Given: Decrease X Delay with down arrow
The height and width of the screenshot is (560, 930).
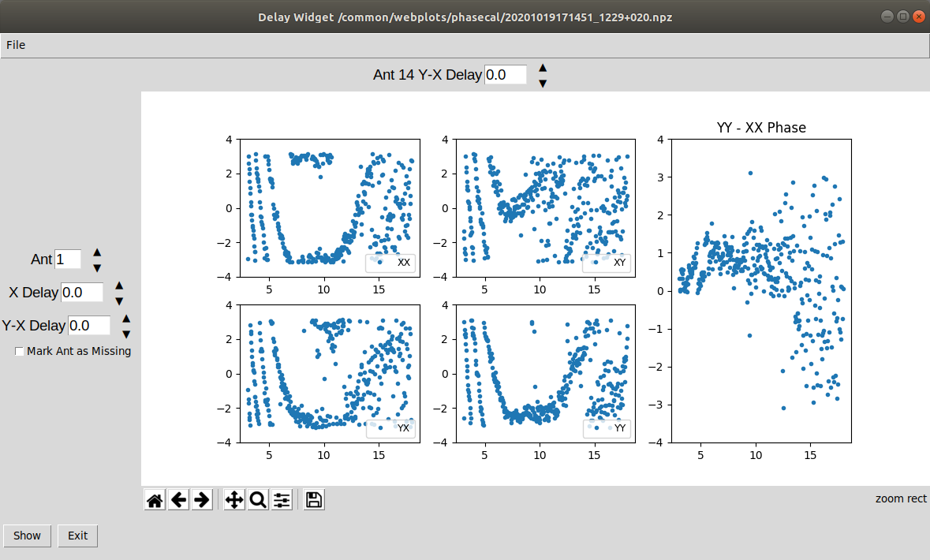Looking at the screenshot, I should coord(119,301).
